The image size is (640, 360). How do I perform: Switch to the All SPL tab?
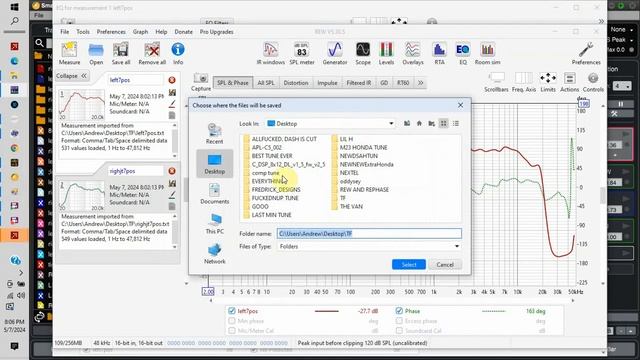(266, 83)
